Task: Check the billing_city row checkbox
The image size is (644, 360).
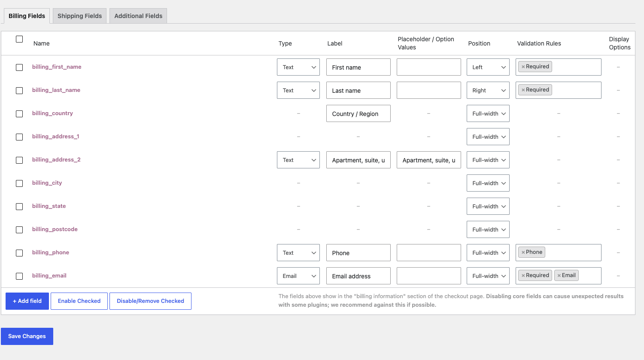Action: (x=19, y=183)
